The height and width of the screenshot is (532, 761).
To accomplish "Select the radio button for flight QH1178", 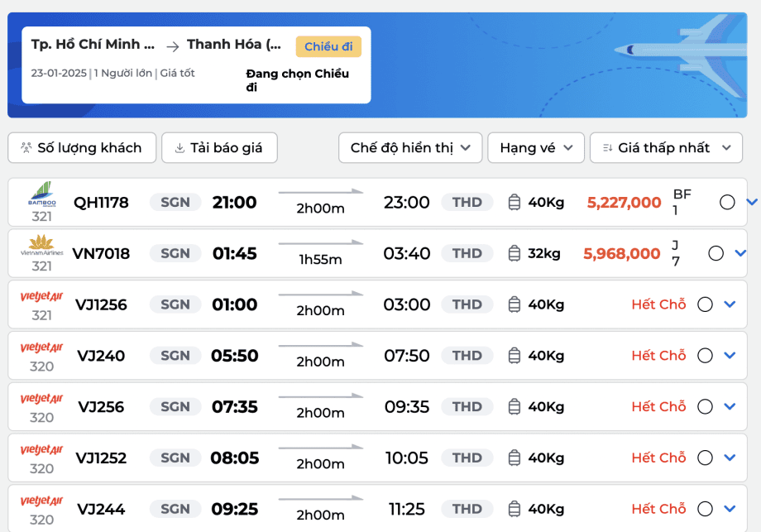I will pos(727,203).
